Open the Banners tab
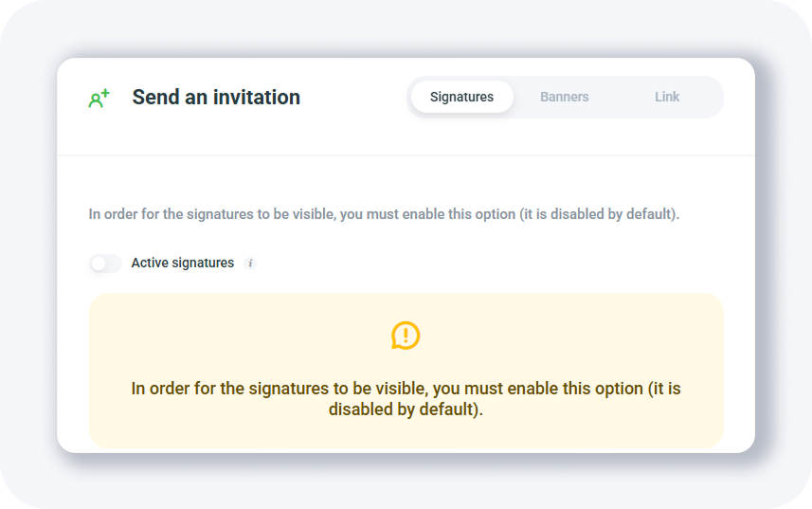 (x=565, y=97)
